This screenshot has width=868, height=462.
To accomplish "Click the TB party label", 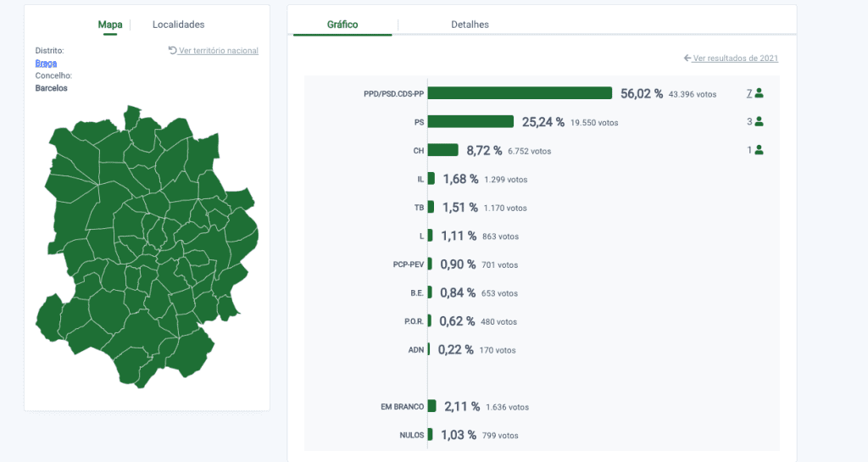I will tap(419, 208).
